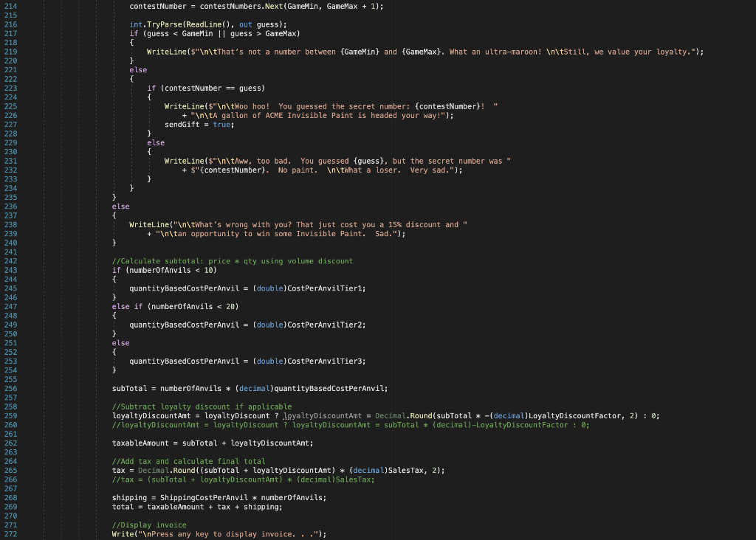The height and width of the screenshot is (540, 756).
Task: Click line number 214 to select the line
Action: [12, 6]
